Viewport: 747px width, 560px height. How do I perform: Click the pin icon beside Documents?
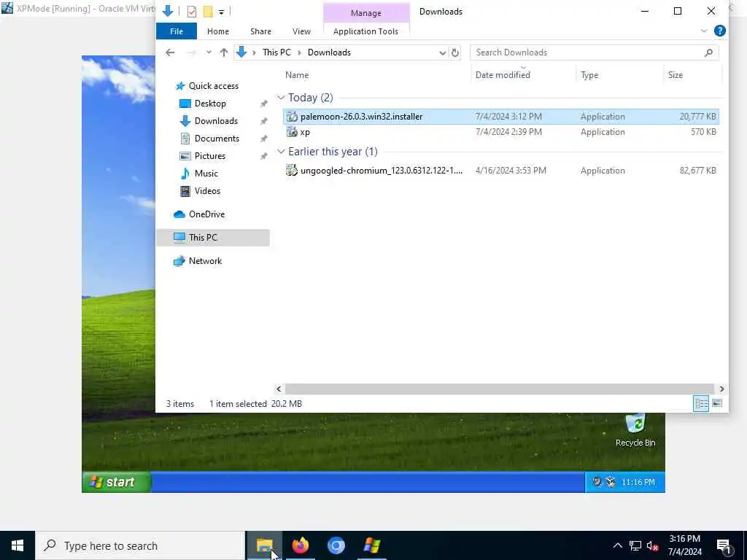[263, 139]
